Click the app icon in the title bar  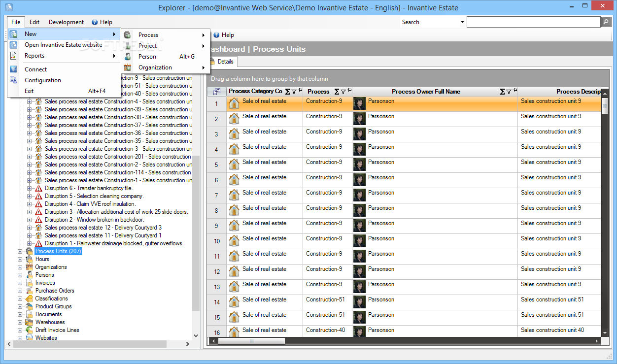pos(8,7)
